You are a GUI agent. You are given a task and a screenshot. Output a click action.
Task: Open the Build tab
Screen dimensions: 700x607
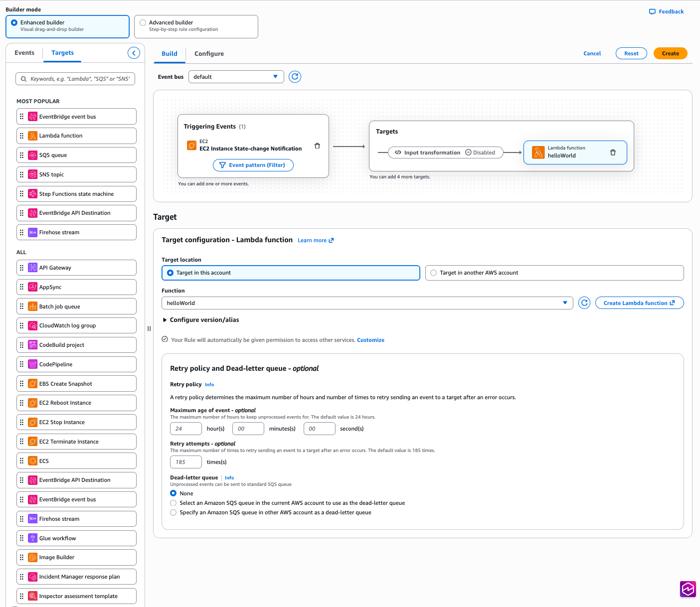[170, 54]
